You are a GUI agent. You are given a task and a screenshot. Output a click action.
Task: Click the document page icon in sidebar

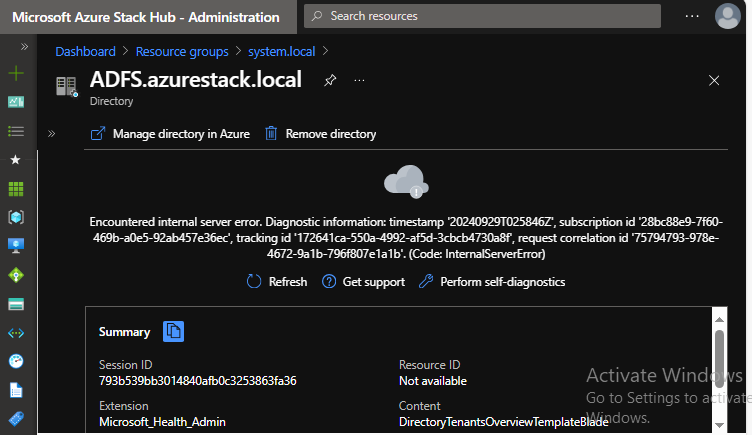pyautogui.click(x=16, y=390)
